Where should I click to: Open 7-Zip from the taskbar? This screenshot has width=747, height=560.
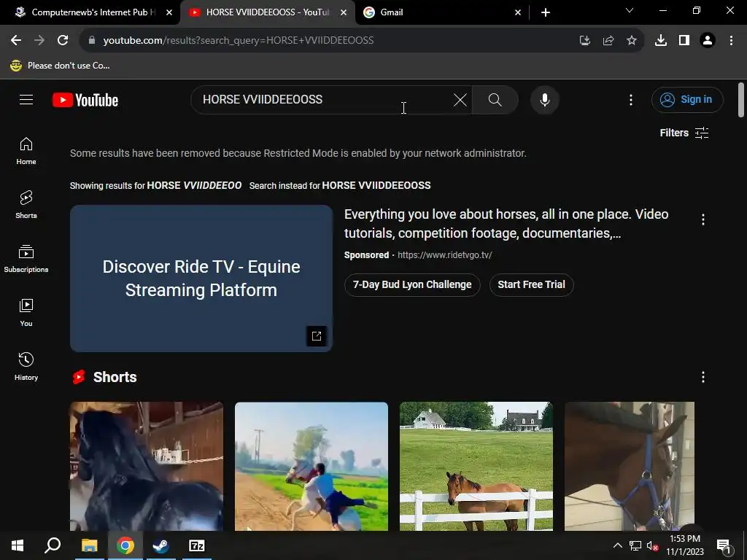point(196,545)
